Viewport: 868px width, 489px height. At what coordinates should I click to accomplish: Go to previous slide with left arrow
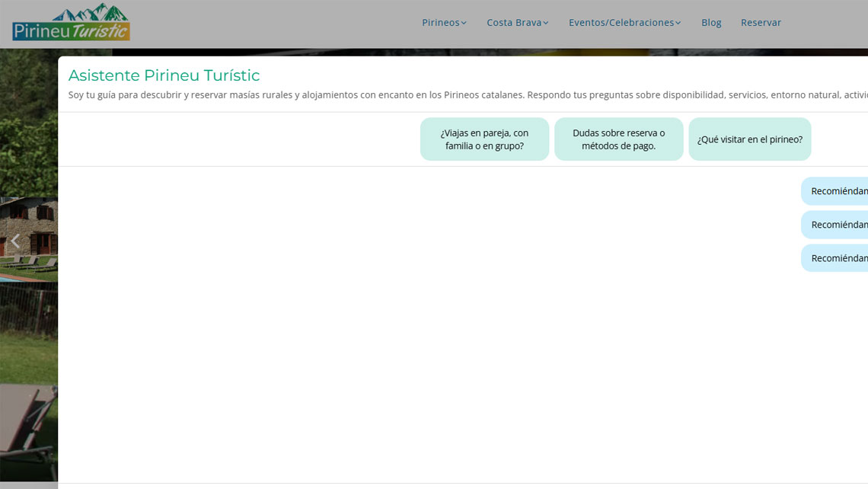(x=14, y=241)
